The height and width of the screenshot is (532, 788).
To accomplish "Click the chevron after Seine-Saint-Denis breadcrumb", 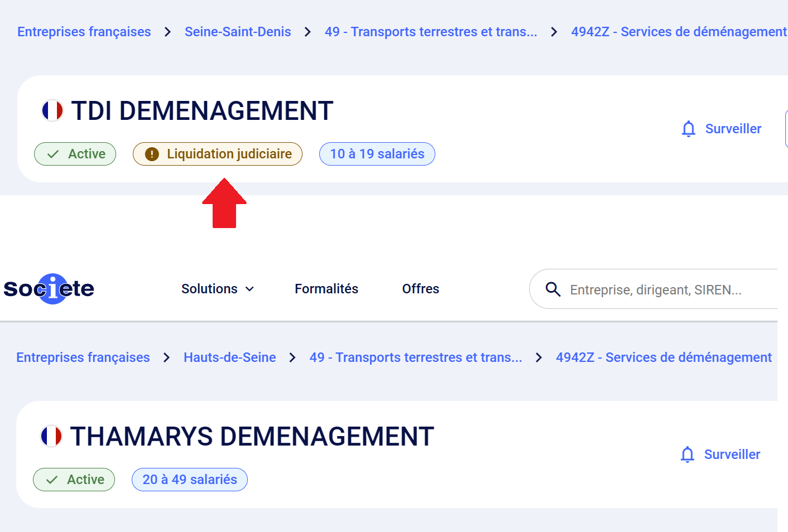I will tap(307, 32).
